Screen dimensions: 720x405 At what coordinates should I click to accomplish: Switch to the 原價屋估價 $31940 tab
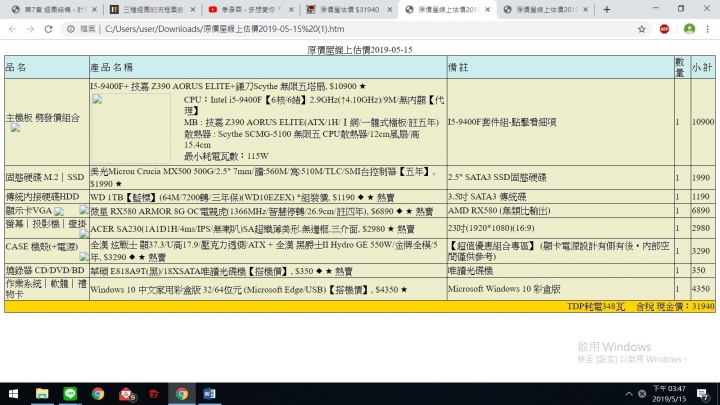[x=349, y=10]
